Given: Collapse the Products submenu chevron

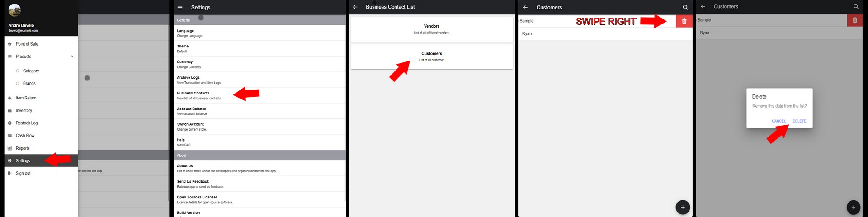Looking at the screenshot, I should point(72,57).
